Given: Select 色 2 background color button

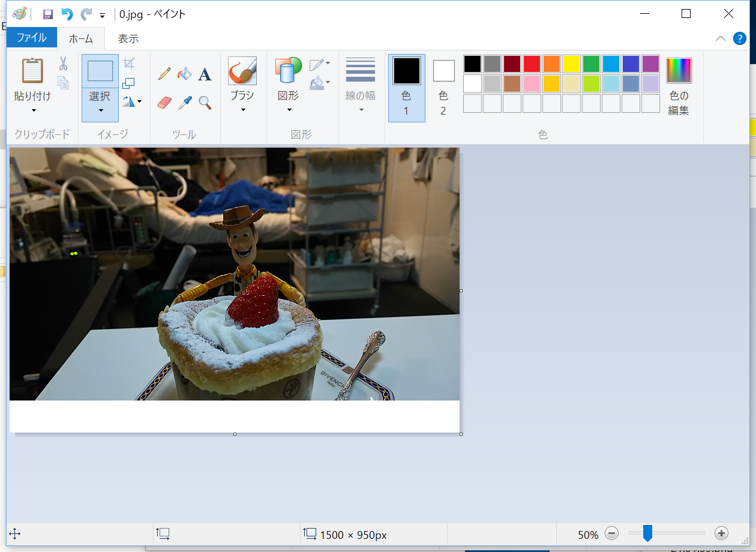Looking at the screenshot, I should 443,88.
